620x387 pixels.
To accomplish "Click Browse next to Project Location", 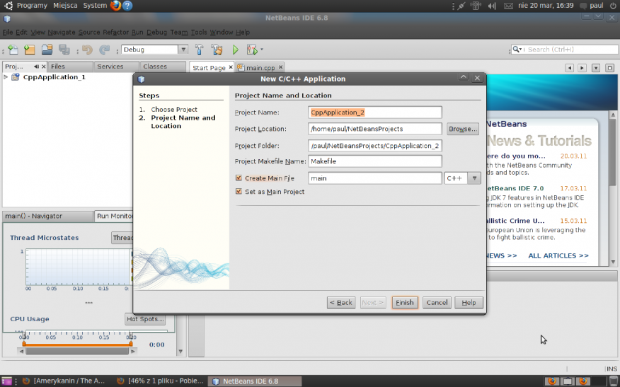I will (462, 129).
